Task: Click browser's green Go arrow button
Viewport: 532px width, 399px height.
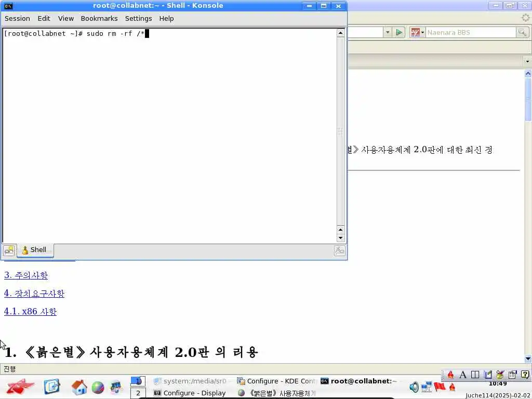Action: click(400, 33)
